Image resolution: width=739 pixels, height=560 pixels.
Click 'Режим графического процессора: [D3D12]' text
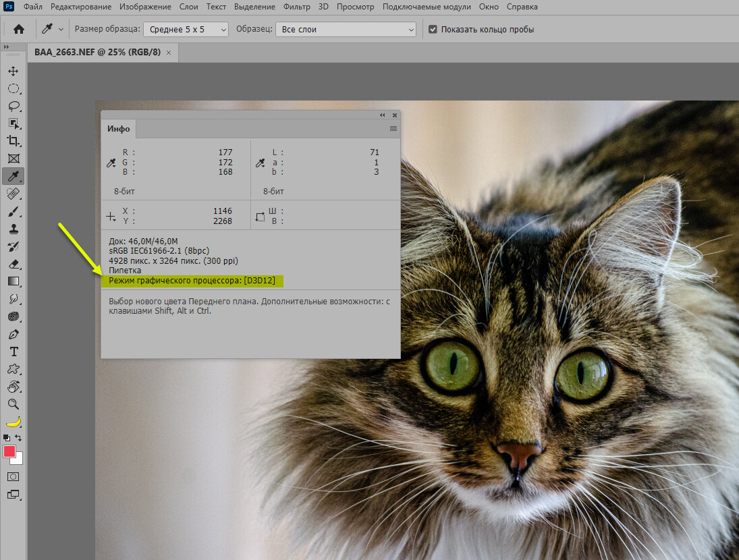[x=192, y=281]
